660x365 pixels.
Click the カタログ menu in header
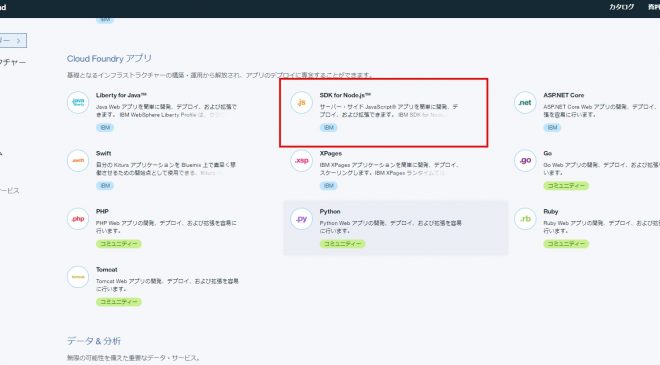point(621,7)
